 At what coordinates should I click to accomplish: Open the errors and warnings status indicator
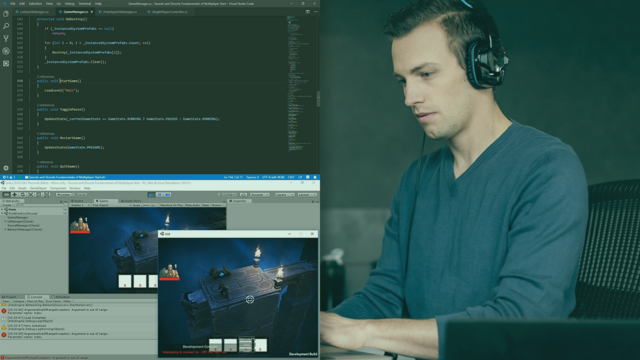(x=9, y=177)
